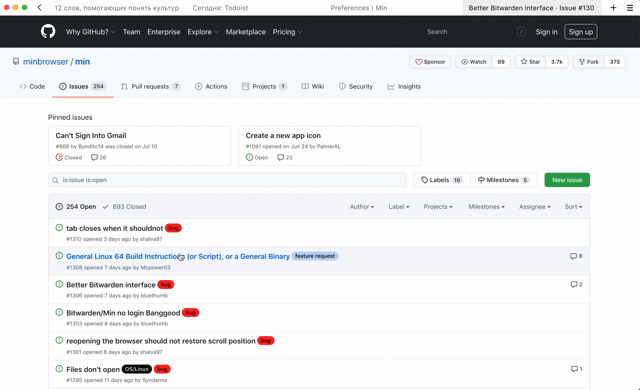Click the Star button
This screenshot has width=640, height=390.
pyautogui.click(x=531, y=62)
